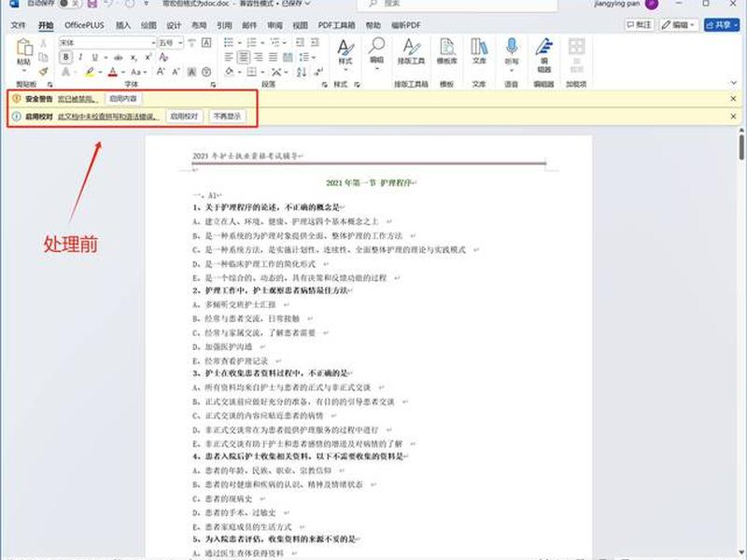Click the Character Border icon

click(x=206, y=43)
